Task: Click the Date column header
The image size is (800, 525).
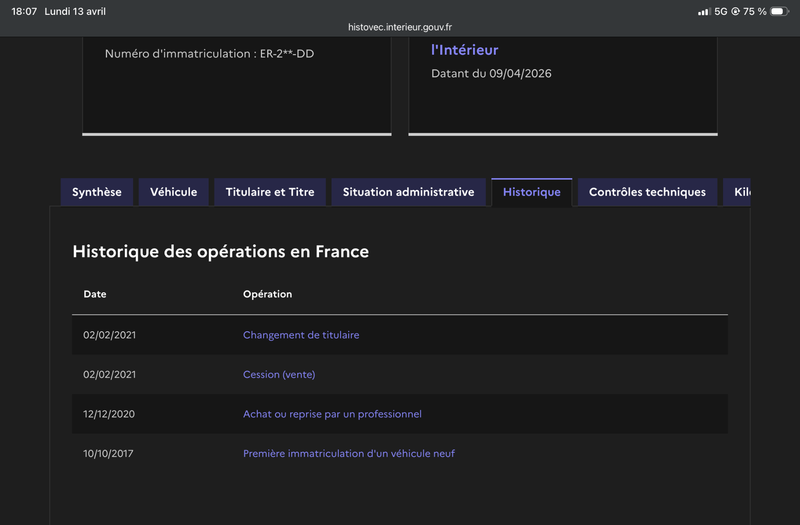Action: (x=95, y=294)
